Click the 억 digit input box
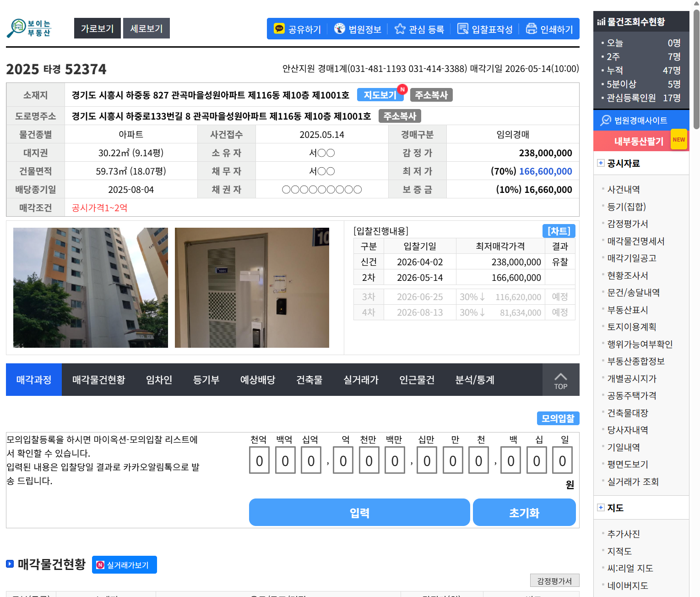The width and height of the screenshot is (700, 597). coord(343,460)
